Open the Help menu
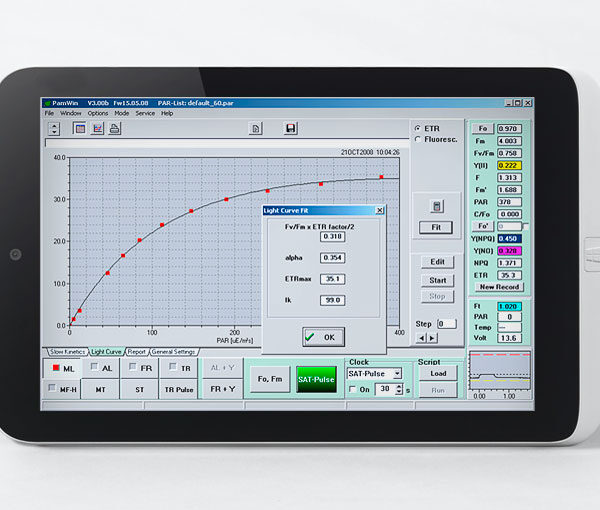Screen dimensions: 600x510 167,113
